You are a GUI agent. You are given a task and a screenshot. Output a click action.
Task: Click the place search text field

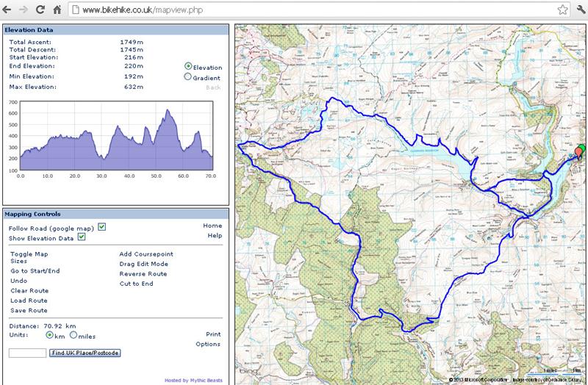click(28, 353)
